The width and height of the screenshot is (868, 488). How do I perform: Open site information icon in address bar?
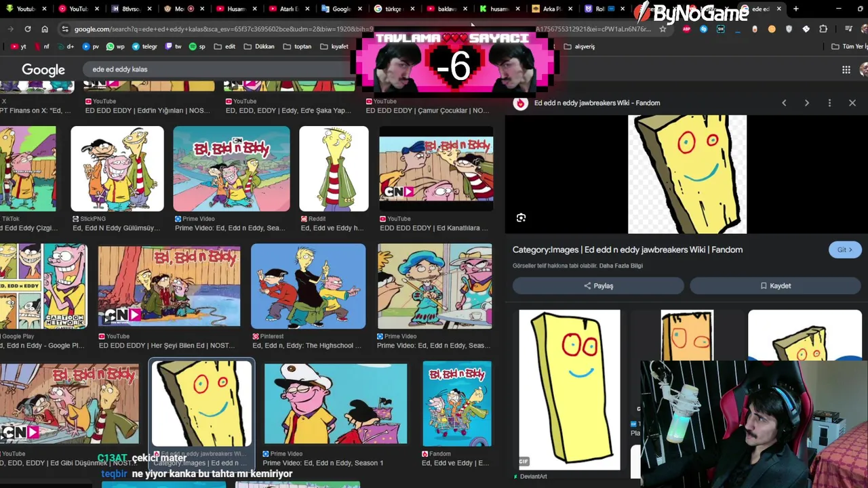coord(64,29)
